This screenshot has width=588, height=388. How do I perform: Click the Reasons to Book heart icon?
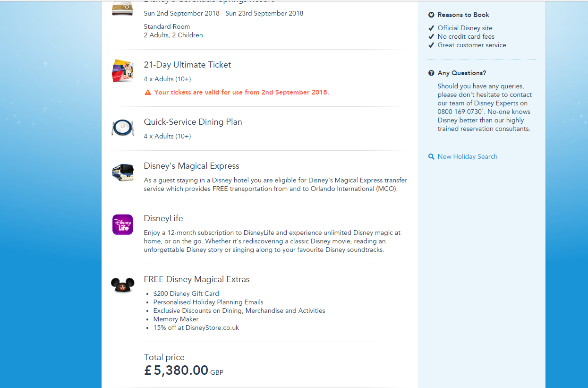click(x=431, y=15)
